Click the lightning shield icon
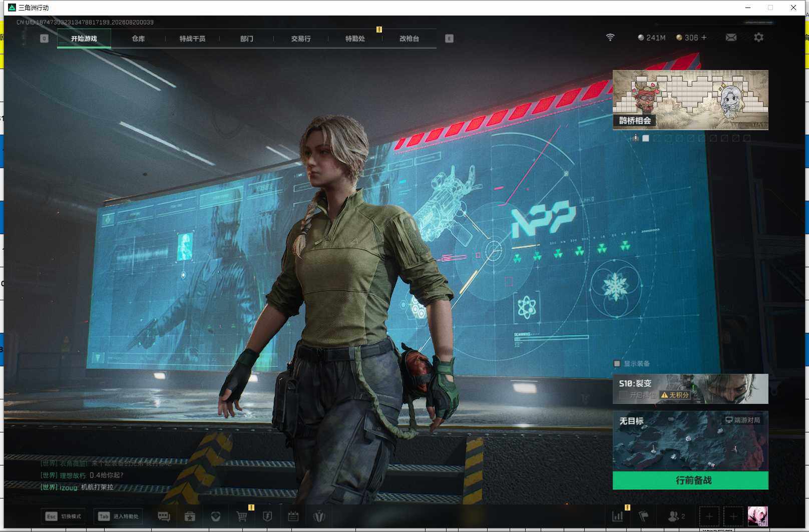Viewport: 809px width, 532px height. (267, 516)
